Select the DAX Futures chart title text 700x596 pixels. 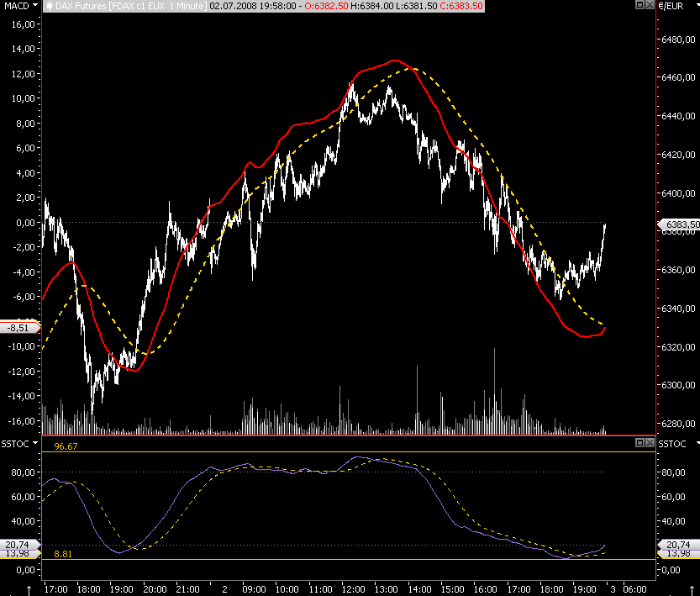point(131,6)
